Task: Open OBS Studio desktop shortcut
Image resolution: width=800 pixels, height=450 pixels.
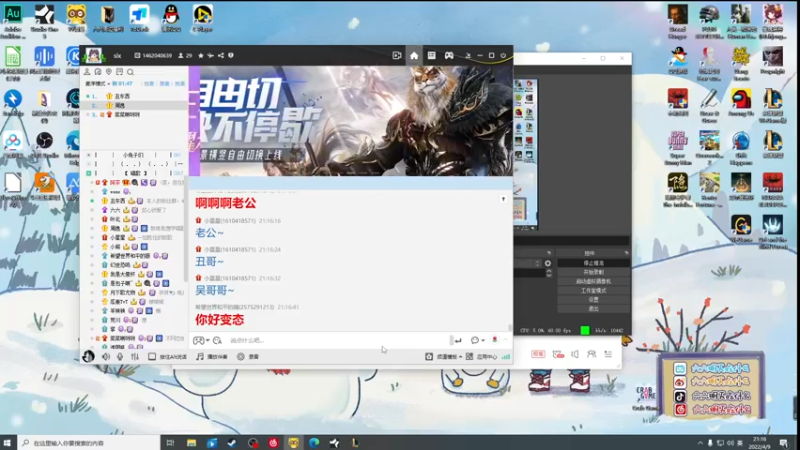Action: tap(44, 146)
